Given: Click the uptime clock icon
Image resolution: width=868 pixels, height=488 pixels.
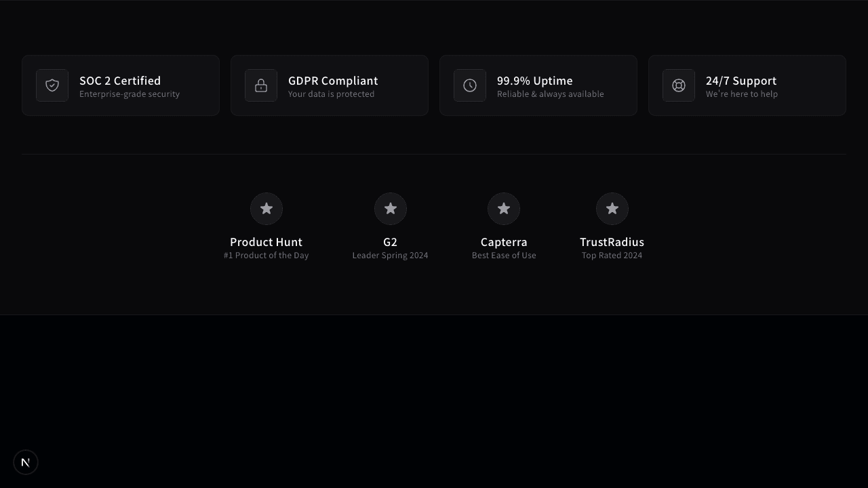Looking at the screenshot, I should click(x=470, y=85).
